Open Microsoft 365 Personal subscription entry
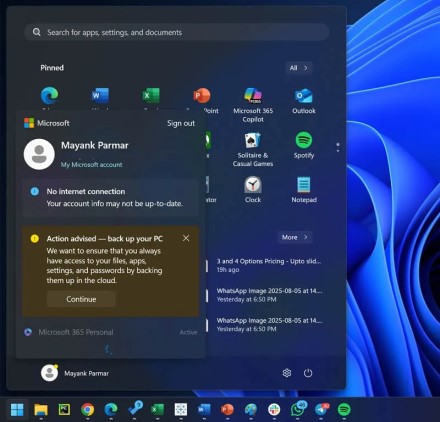Screen dimensions: 440x422 click(111, 332)
